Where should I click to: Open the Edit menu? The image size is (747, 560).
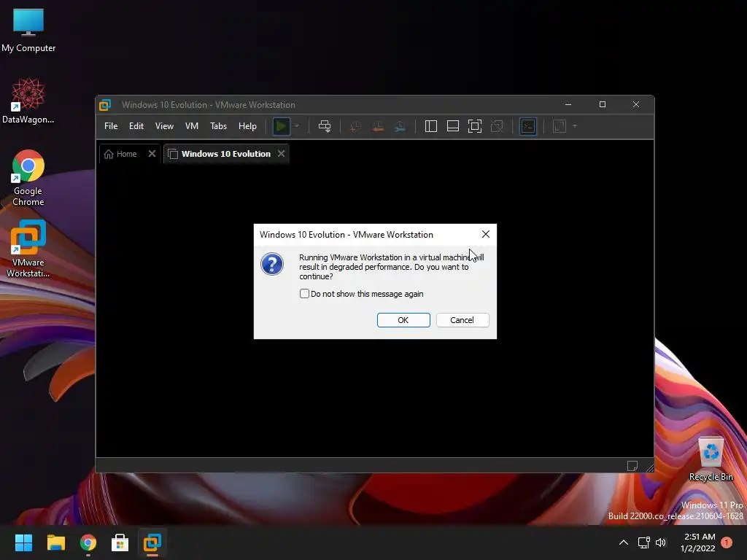coord(136,126)
